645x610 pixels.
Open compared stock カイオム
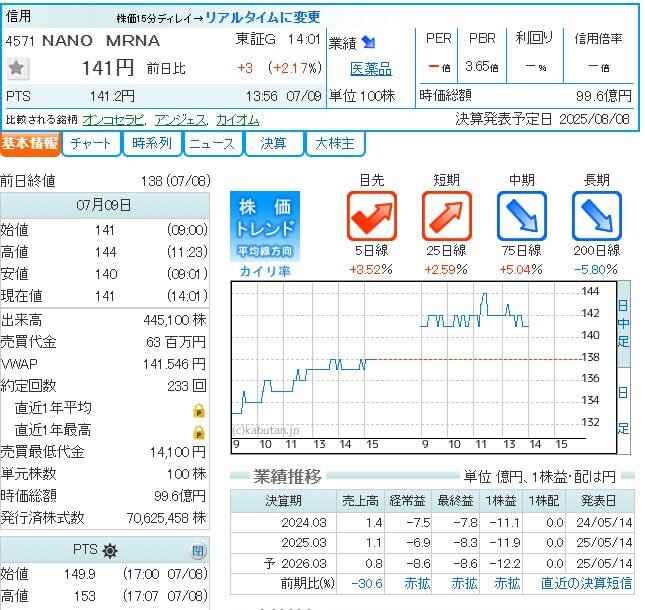[x=237, y=120]
